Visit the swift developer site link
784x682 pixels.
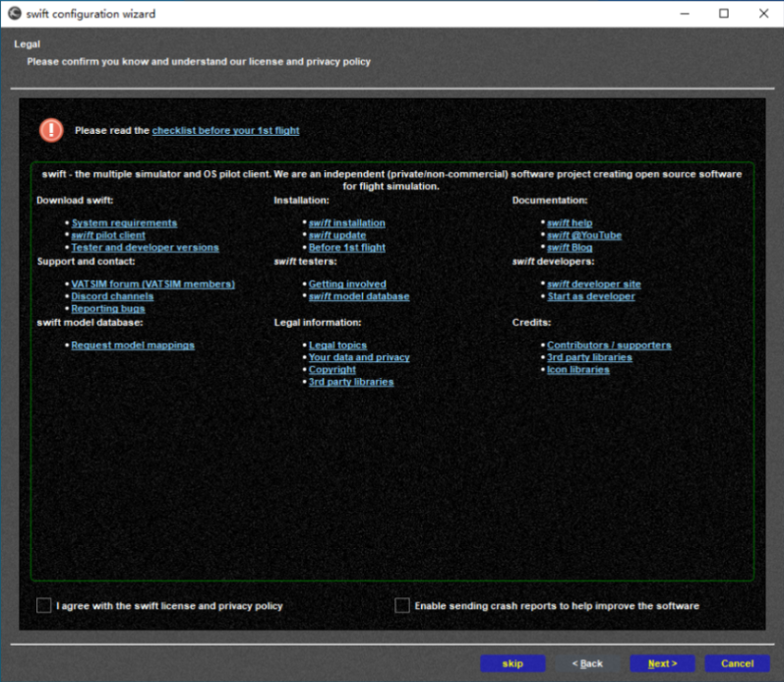pyautogui.click(x=593, y=284)
